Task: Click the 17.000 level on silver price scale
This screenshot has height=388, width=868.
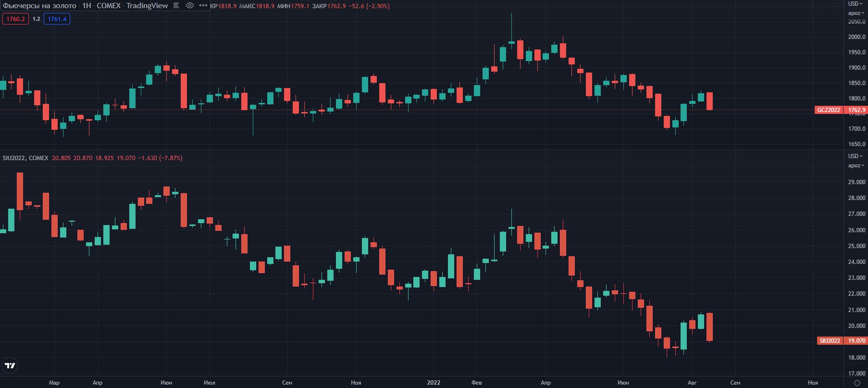Action: [x=856, y=374]
